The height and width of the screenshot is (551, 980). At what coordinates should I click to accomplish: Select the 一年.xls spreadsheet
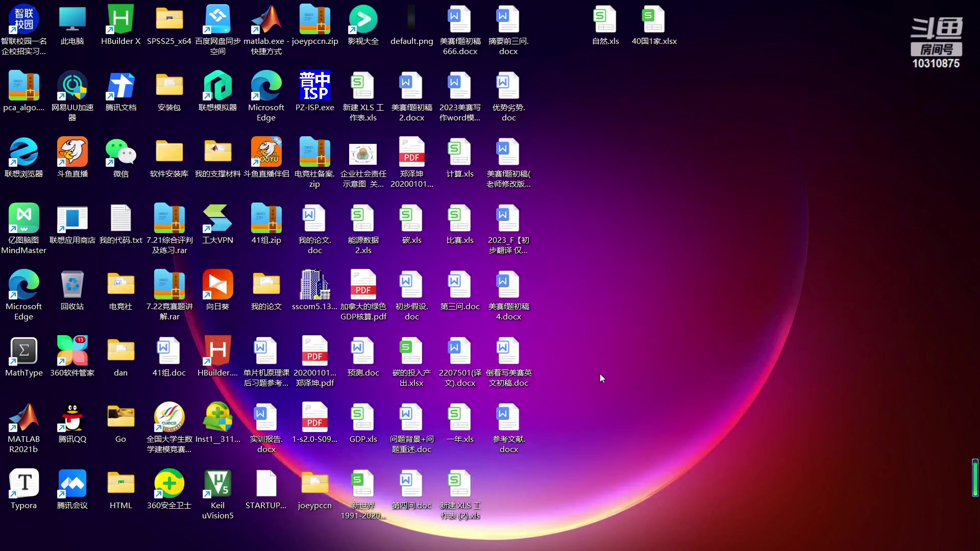coord(460,422)
